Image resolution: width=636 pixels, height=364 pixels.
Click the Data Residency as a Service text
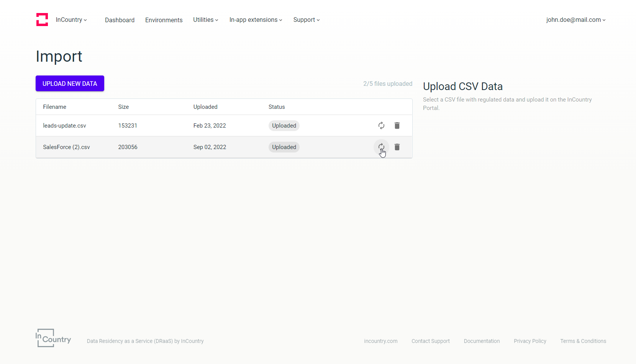(x=145, y=341)
